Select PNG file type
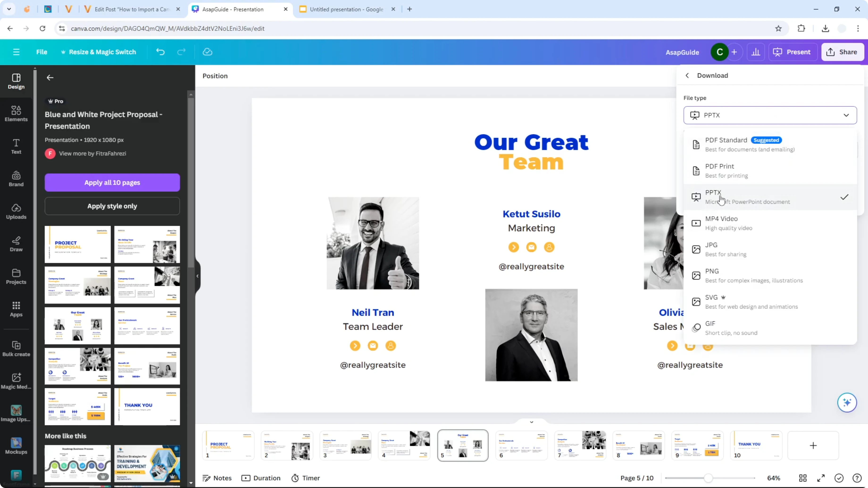Image resolution: width=868 pixels, height=488 pixels. point(770,276)
